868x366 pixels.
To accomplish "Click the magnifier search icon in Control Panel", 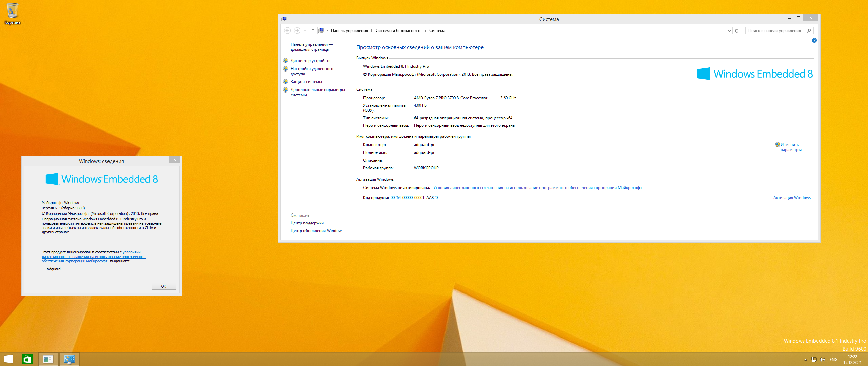I will pos(809,30).
